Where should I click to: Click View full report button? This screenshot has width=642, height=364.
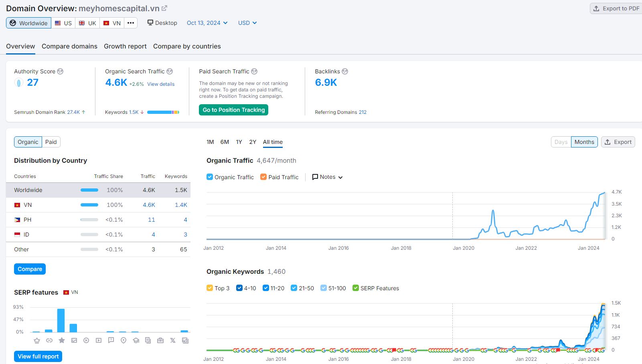(x=38, y=356)
